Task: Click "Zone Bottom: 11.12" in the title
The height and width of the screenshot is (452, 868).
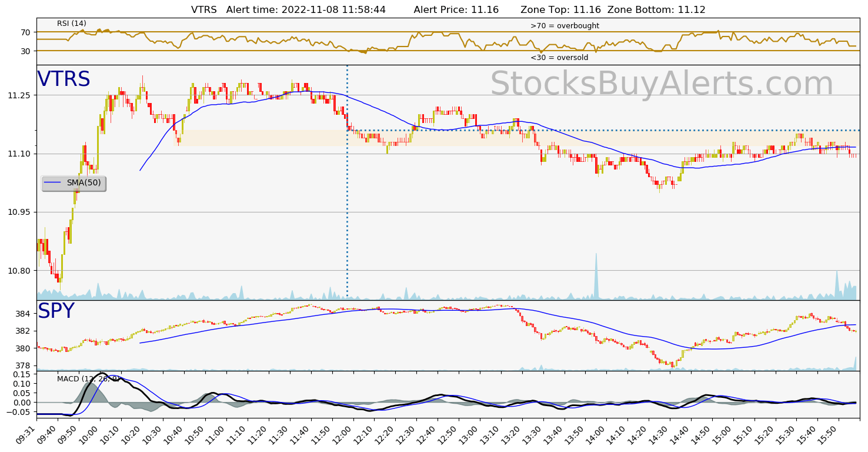Action: 656,10
